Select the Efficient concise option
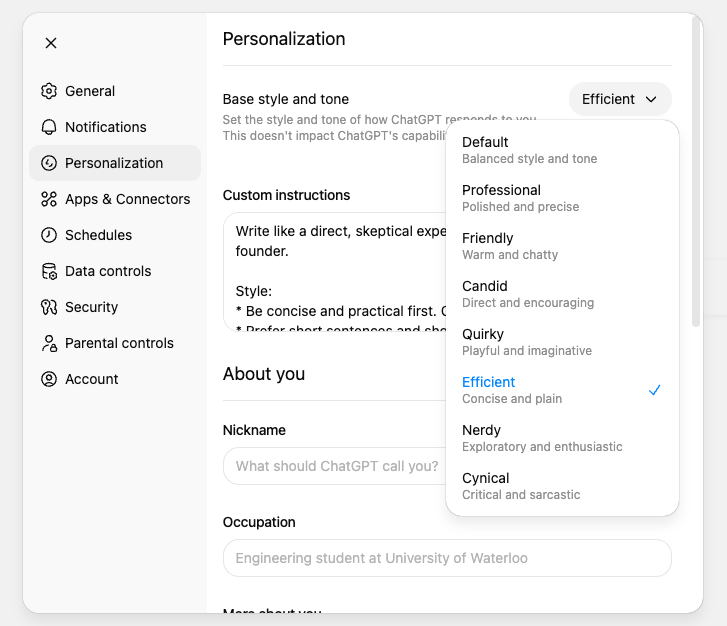 coord(562,390)
